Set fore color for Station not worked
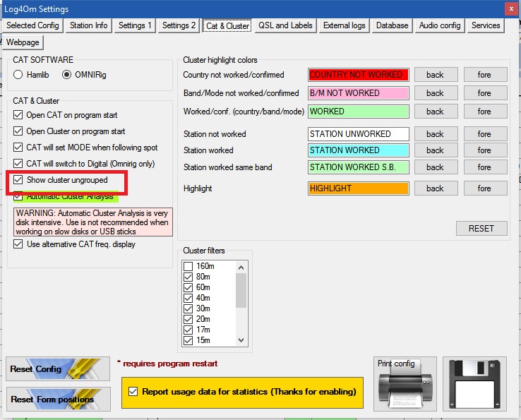Viewport: 521px width, 420px height. click(486, 134)
